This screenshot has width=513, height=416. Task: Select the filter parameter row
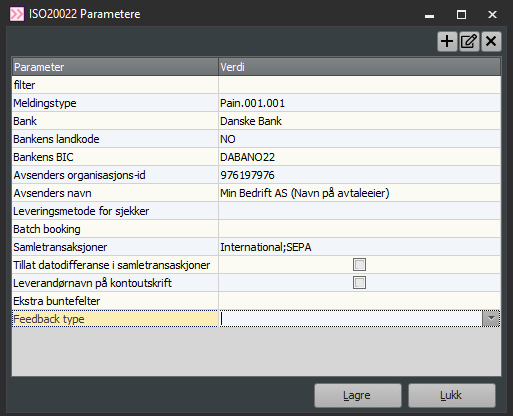(115, 85)
